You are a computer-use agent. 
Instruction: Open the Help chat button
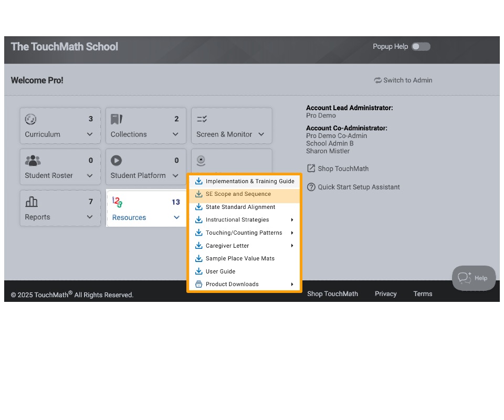[x=474, y=278]
